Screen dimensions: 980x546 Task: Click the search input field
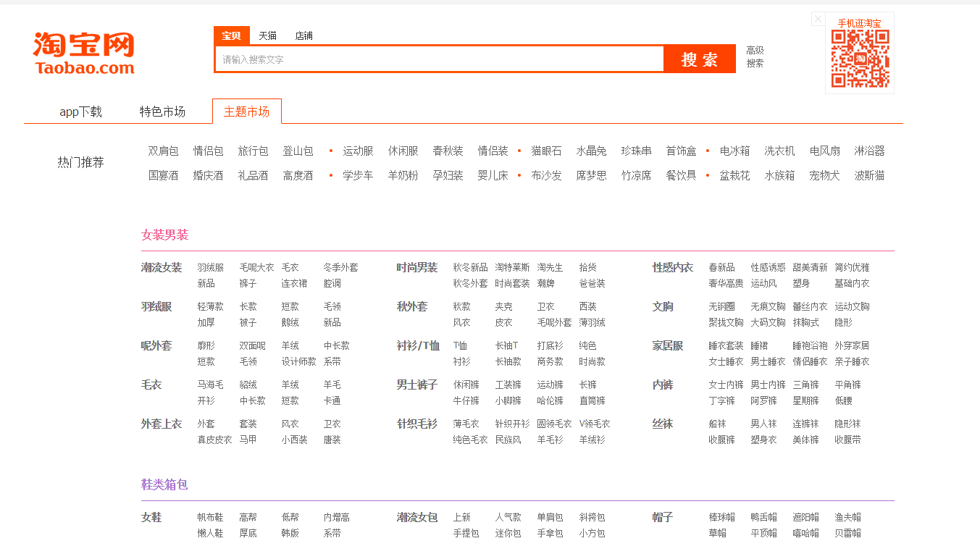tap(439, 59)
